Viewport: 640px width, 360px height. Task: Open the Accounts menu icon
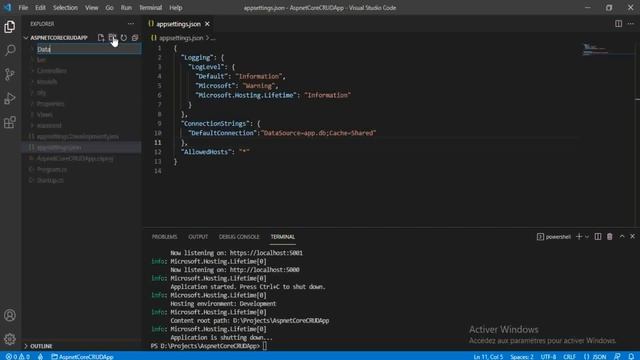click(10, 315)
